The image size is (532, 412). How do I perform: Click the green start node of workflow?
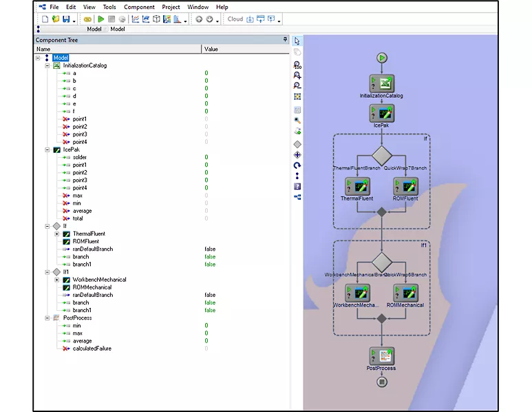point(381,58)
